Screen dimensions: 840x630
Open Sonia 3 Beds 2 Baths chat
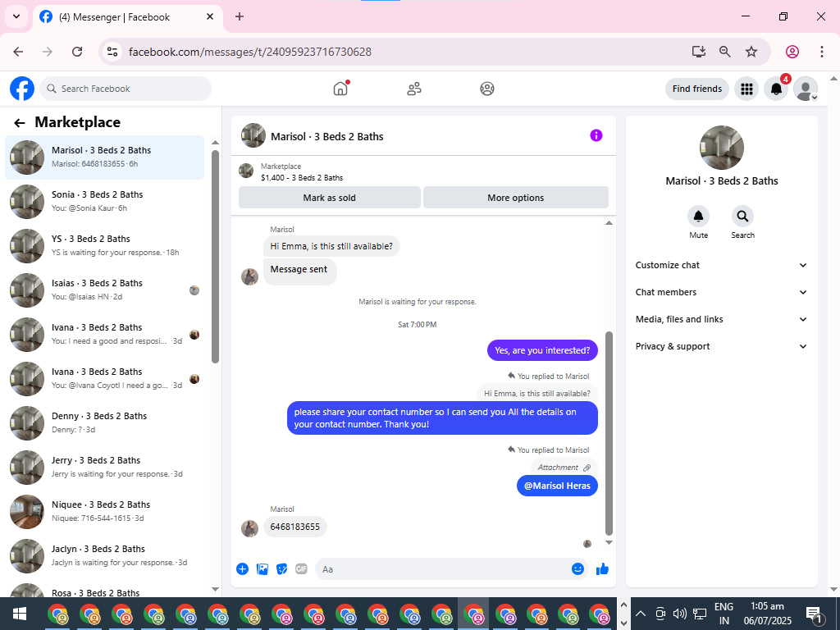pos(104,202)
